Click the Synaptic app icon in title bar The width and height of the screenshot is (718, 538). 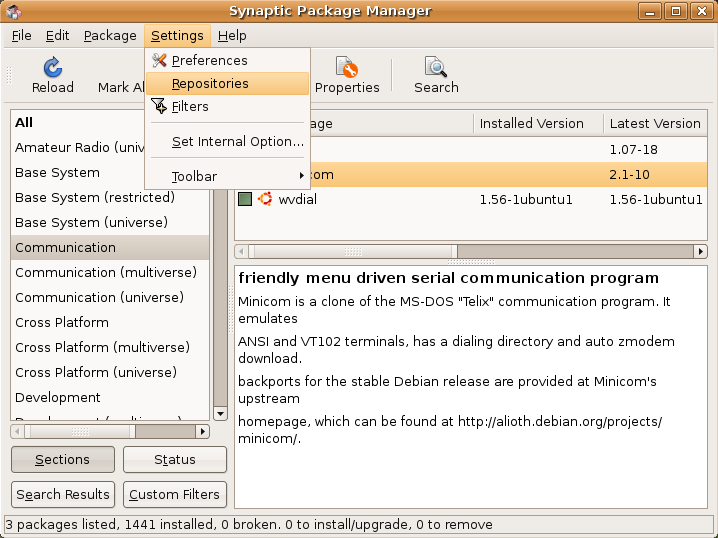click(x=14, y=11)
